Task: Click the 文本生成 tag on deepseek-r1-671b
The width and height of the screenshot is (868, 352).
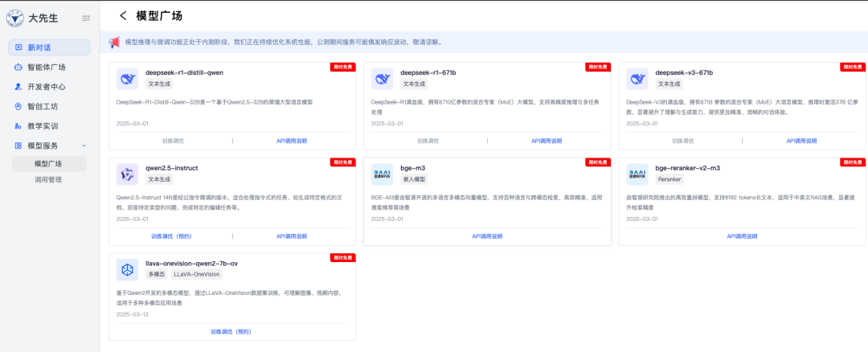Action: (414, 84)
